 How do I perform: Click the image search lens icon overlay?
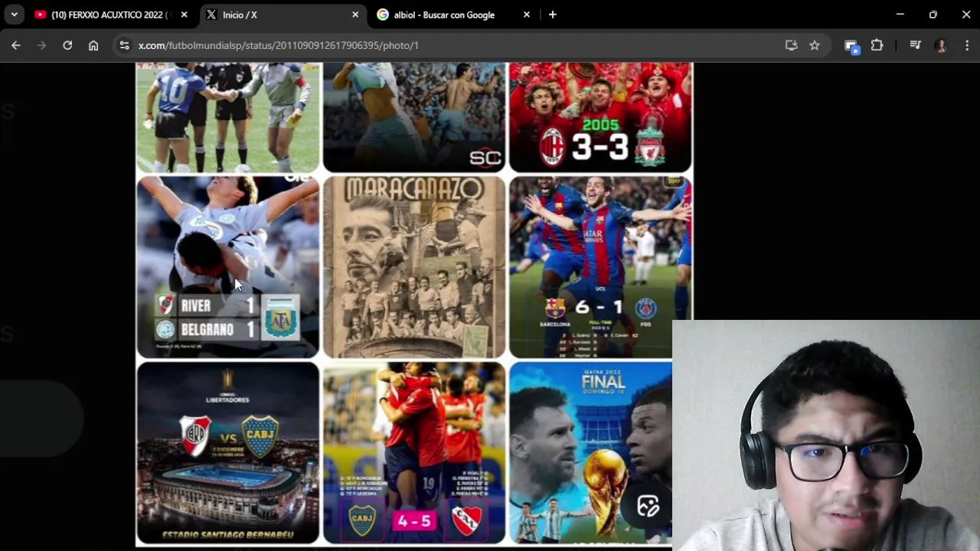click(648, 506)
